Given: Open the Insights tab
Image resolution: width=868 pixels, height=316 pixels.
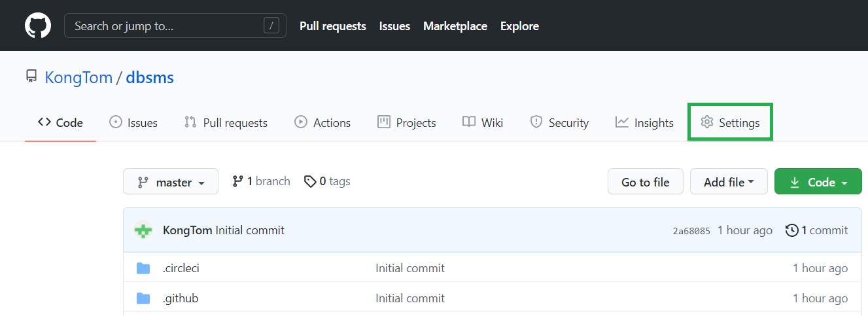Looking at the screenshot, I should click(x=644, y=122).
